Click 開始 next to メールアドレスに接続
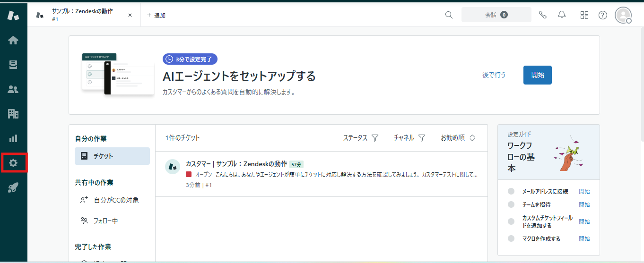This screenshot has width=644, height=263. click(584, 192)
